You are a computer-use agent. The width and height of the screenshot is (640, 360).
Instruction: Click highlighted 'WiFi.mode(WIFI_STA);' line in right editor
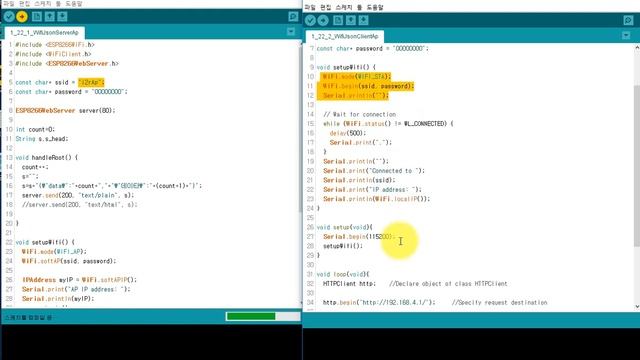point(357,77)
